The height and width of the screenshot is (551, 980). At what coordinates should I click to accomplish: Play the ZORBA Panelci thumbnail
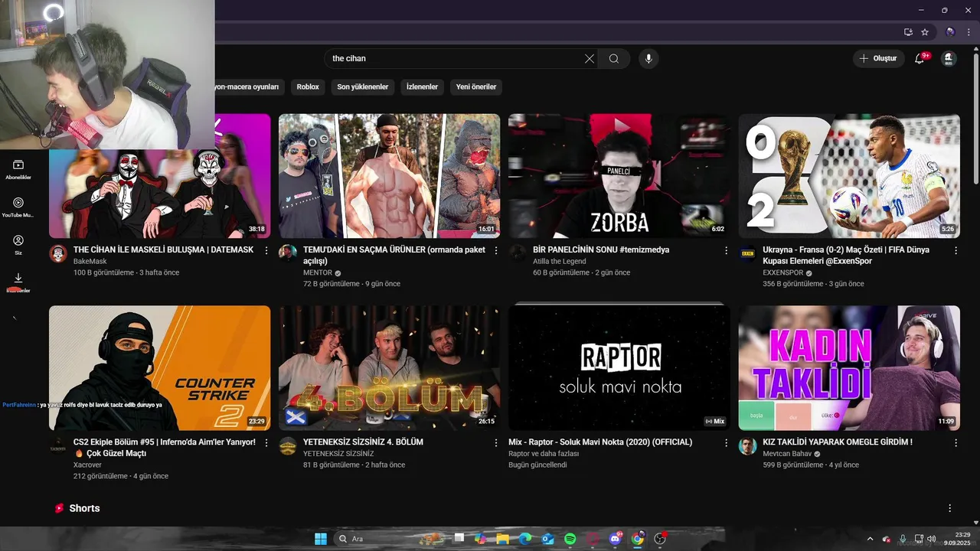(619, 176)
